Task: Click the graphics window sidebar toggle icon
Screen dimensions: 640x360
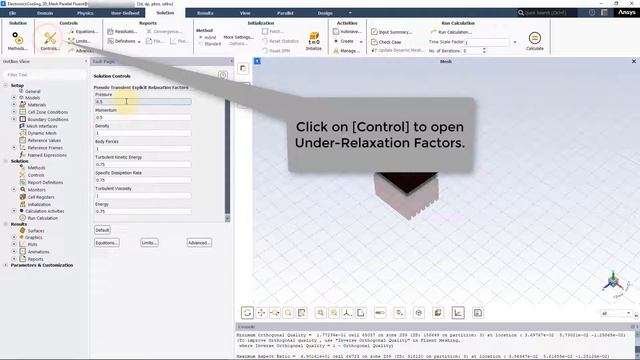Action: coord(243,69)
